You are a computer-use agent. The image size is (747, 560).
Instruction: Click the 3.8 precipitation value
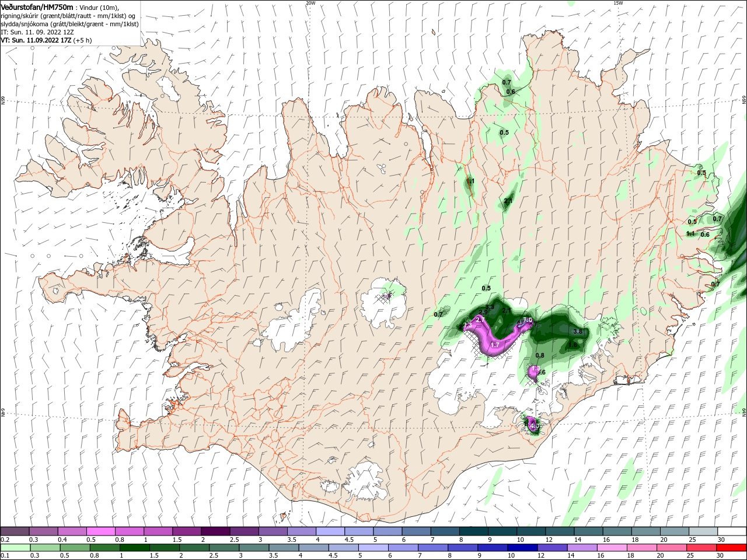[578, 331]
